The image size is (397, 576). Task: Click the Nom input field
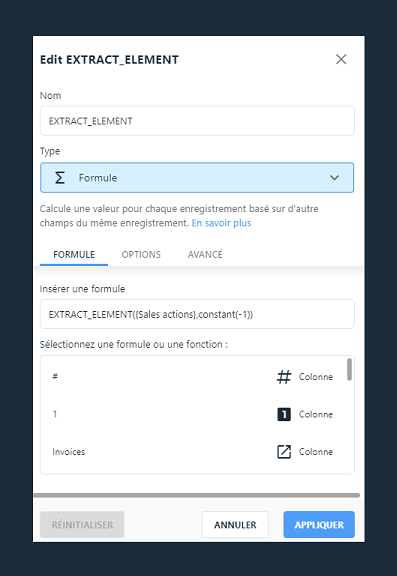(x=197, y=121)
